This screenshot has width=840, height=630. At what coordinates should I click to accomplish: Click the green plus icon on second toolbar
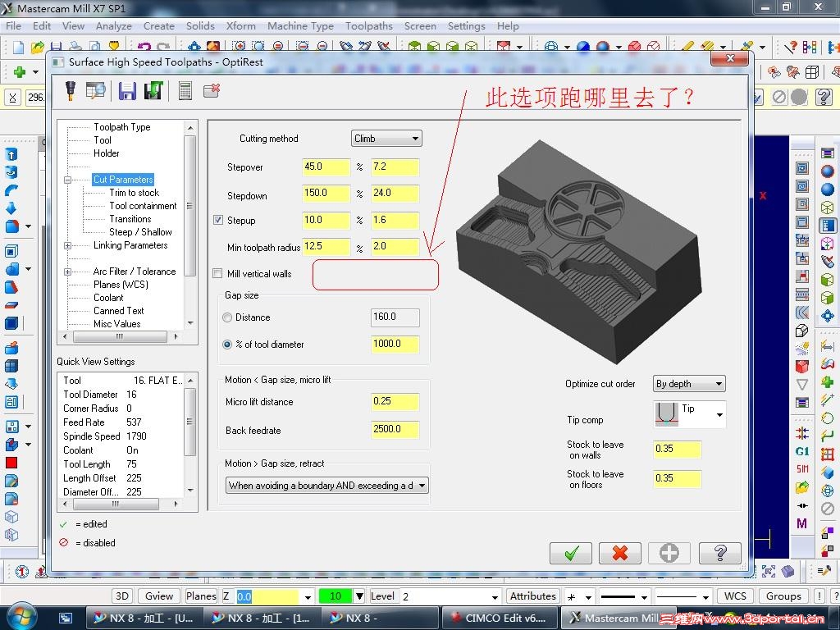coord(20,71)
